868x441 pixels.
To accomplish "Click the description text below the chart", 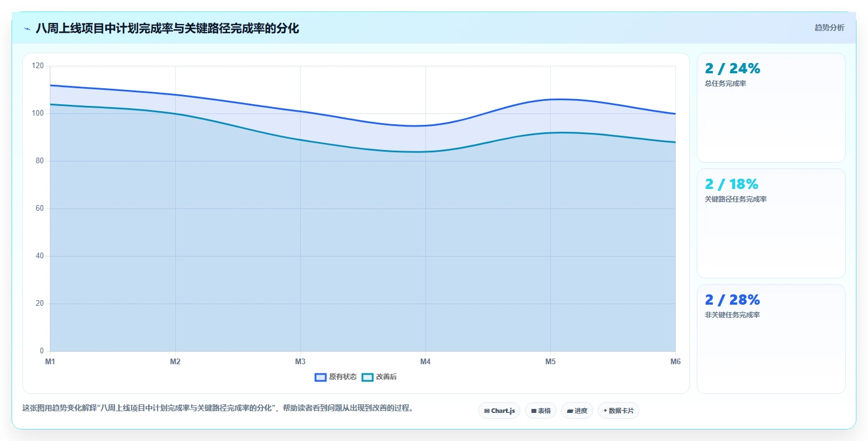I will pyautogui.click(x=218, y=408).
